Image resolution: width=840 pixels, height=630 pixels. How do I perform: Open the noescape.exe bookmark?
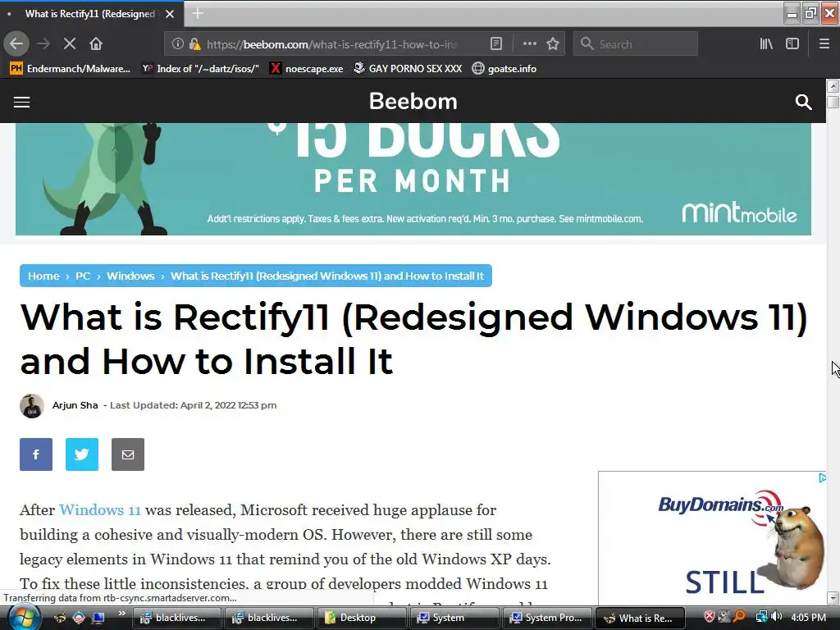(x=307, y=69)
